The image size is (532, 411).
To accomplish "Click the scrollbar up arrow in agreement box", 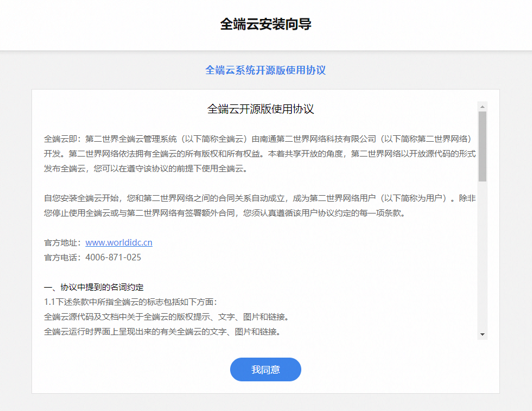I will 482,107.
